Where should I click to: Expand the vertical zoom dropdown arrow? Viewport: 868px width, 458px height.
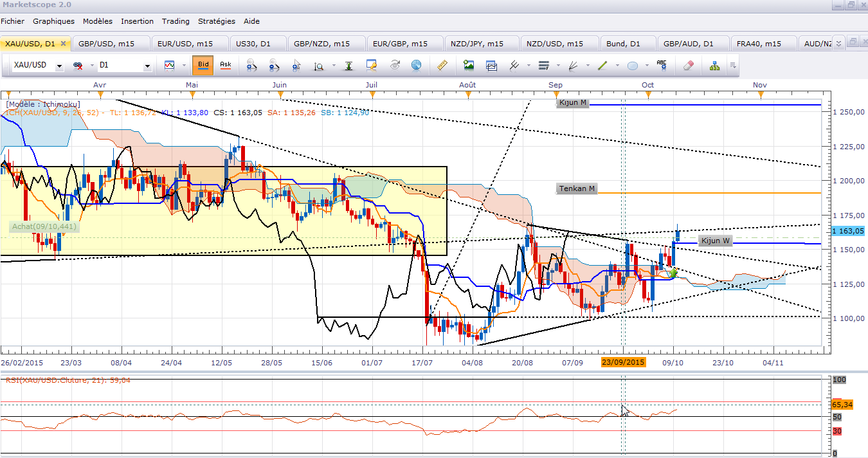click(x=332, y=66)
